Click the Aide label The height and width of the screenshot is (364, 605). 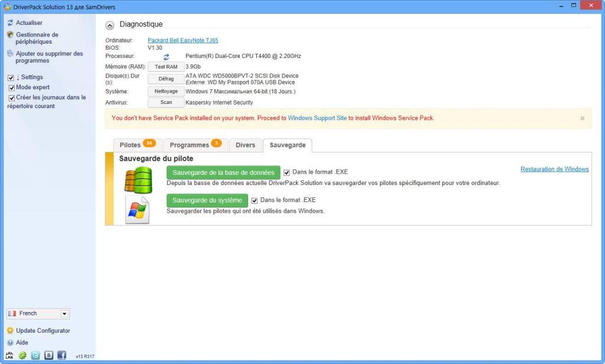22,342
